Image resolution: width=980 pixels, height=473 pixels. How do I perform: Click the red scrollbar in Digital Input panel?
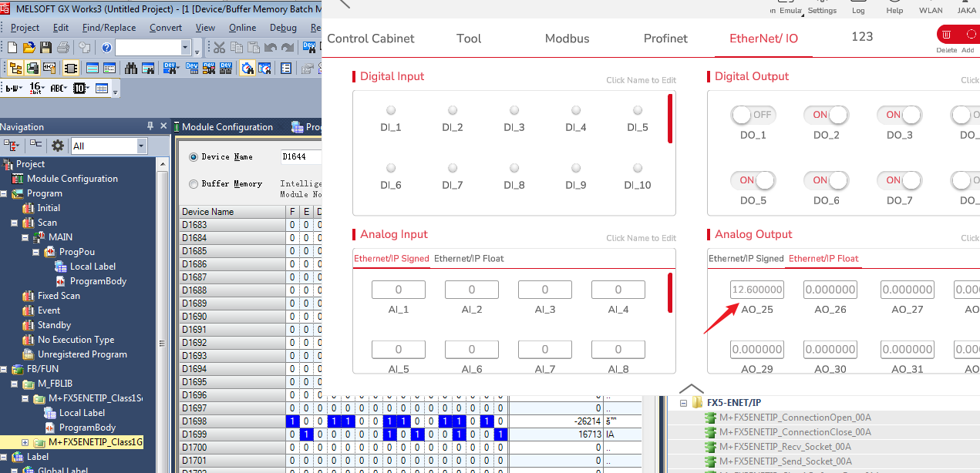click(670, 118)
